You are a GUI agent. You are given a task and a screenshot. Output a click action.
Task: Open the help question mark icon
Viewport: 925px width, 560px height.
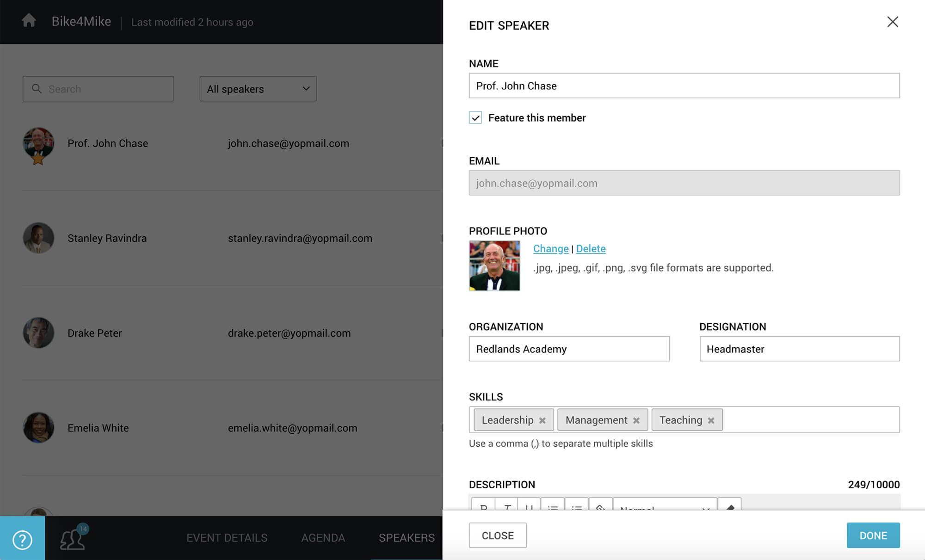click(22, 539)
